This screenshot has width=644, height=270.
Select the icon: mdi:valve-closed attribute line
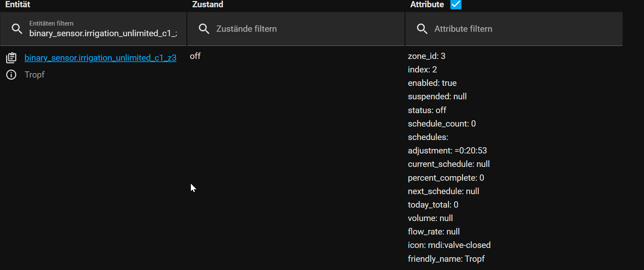pos(449,245)
